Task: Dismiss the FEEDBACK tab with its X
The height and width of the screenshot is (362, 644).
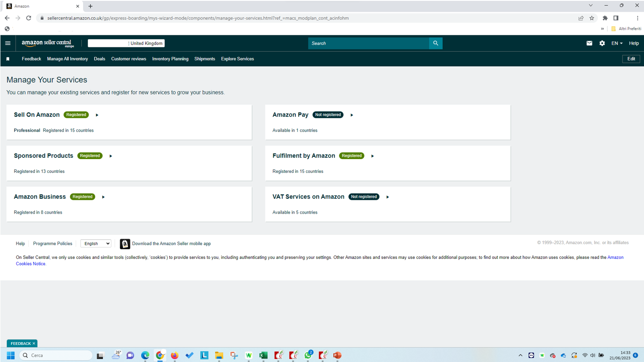Action: [x=34, y=344]
